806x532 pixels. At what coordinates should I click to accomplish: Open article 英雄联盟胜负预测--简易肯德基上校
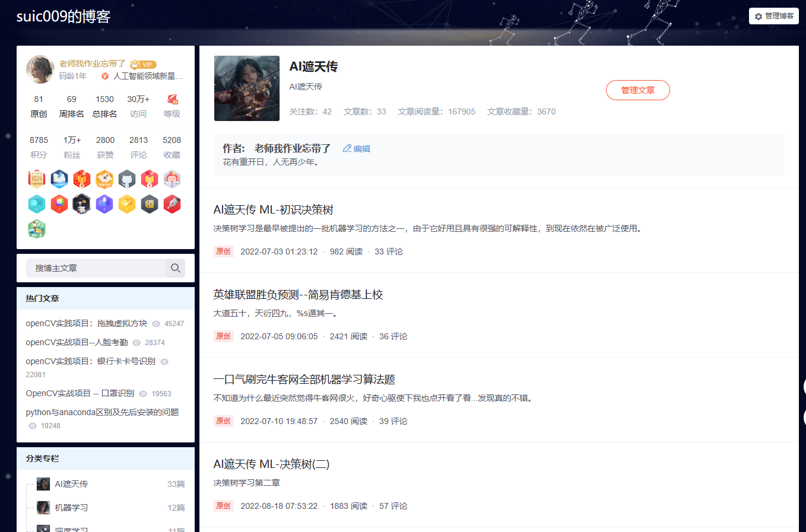[x=298, y=295]
